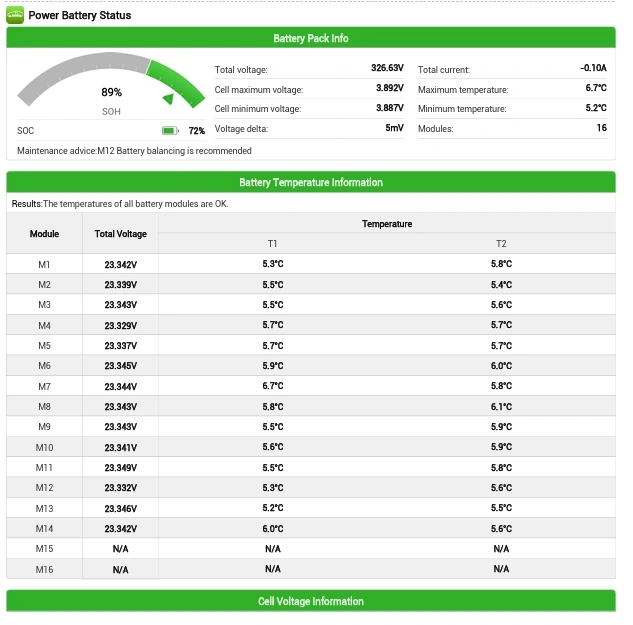The height and width of the screenshot is (625, 633).
Task: Select the green arc of the SOH gauge
Action: pos(176,81)
